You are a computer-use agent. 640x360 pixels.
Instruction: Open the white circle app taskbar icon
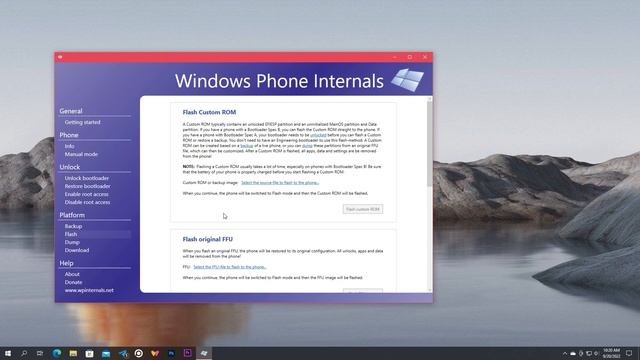point(139,353)
